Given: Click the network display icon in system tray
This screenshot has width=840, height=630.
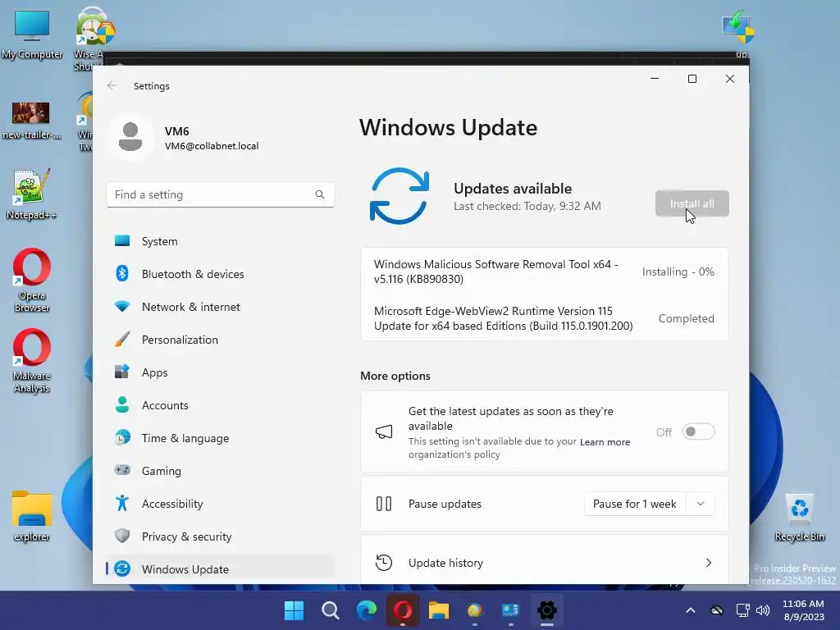Looking at the screenshot, I should coord(742,610).
